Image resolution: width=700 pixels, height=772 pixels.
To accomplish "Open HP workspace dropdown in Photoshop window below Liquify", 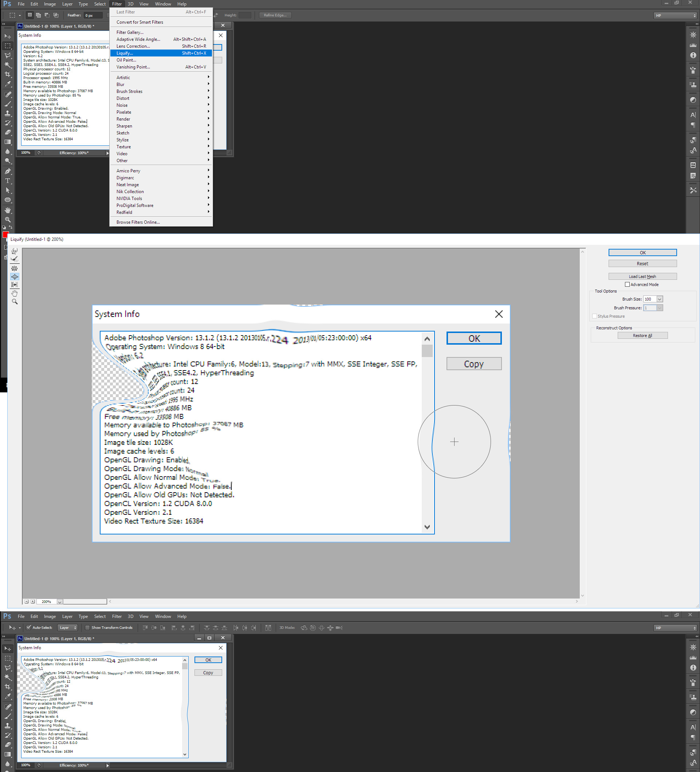I will 675,628.
